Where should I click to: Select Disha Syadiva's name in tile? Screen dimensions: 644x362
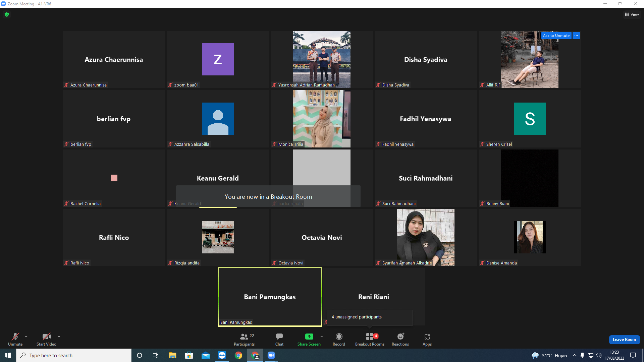click(426, 60)
